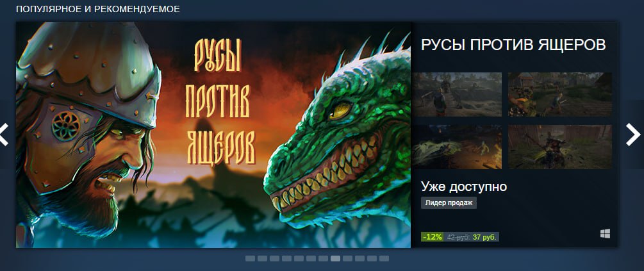Select the screenshot of warrior by wooden fence

560,147
